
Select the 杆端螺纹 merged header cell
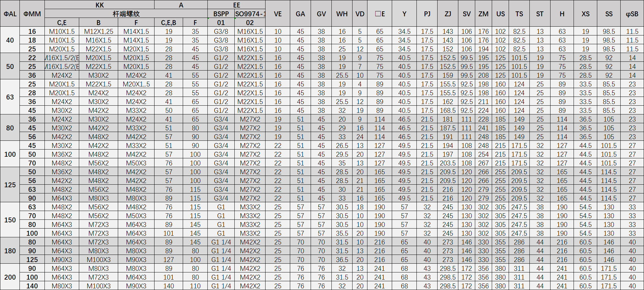tap(126, 14)
